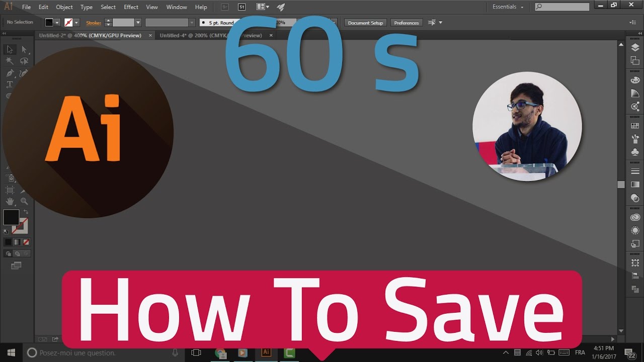Open Arrange Documents dropdown
644x362 pixels.
point(263,7)
